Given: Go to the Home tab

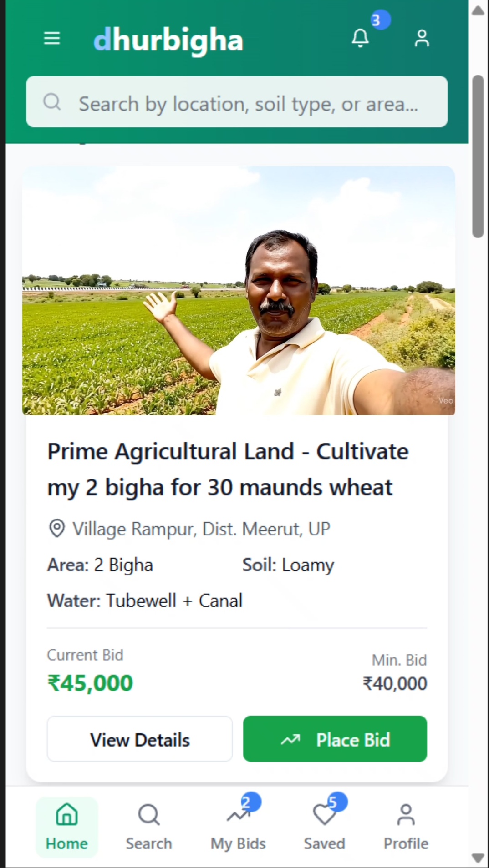Looking at the screenshot, I should tap(66, 827).
